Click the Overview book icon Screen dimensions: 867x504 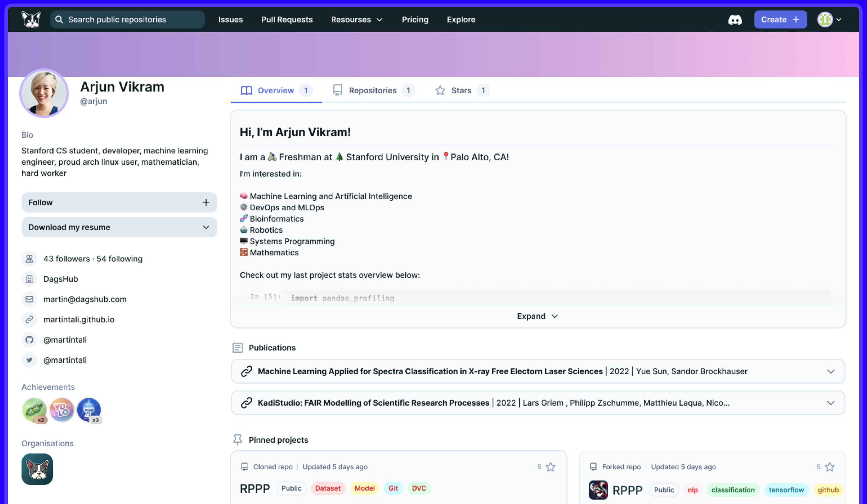coord(246,91)
